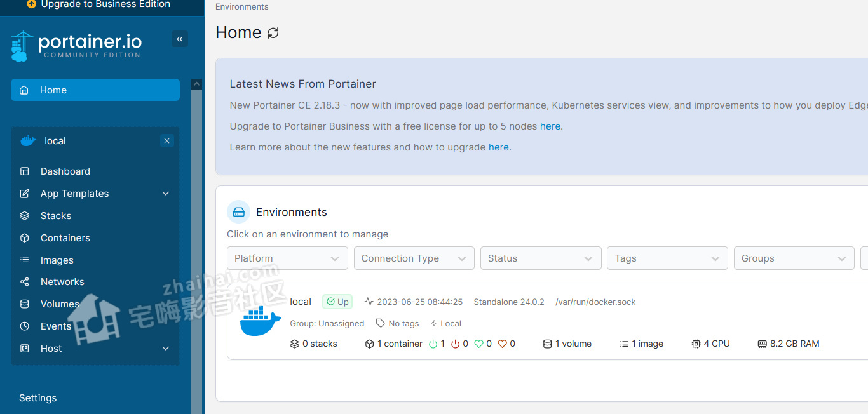The width and height of the screenshot is (868, 414).
Task: Click the Dashboard layout icon
Action: tap(25, 171)
